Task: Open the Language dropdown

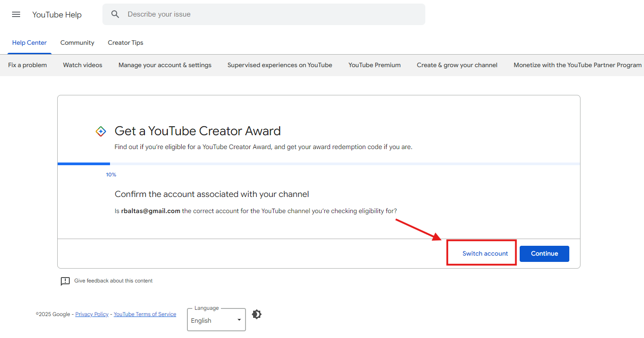Action: (216, 320)
